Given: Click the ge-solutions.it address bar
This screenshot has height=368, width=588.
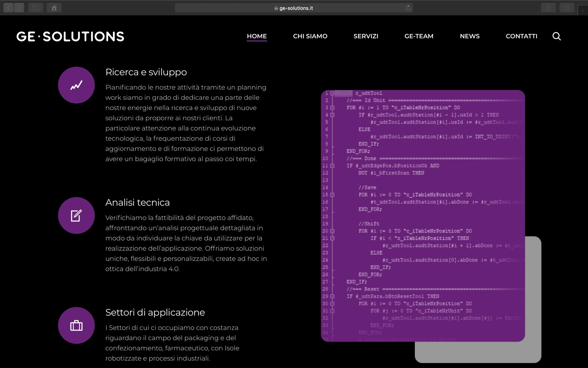Looking at the screenshot, I should [x=294, y=8].
